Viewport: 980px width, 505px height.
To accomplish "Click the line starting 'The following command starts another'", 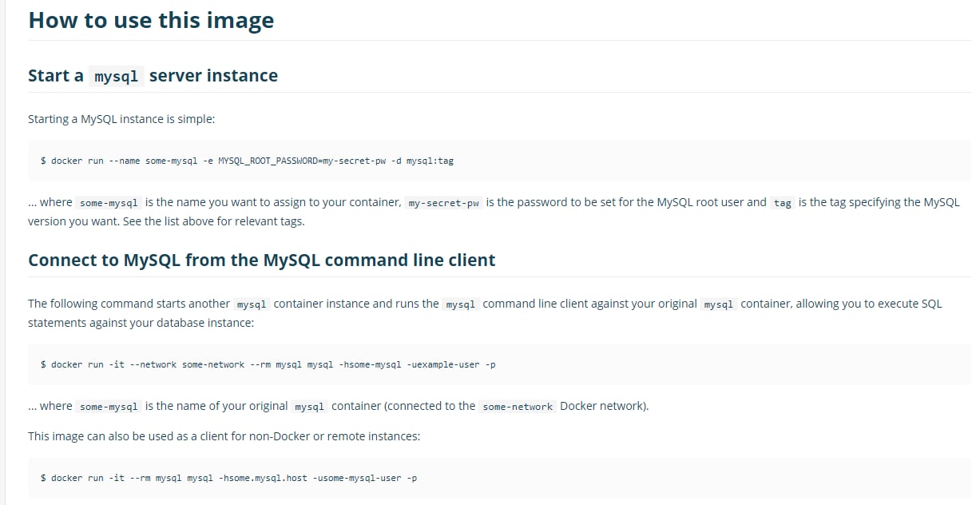I will 485,304.
